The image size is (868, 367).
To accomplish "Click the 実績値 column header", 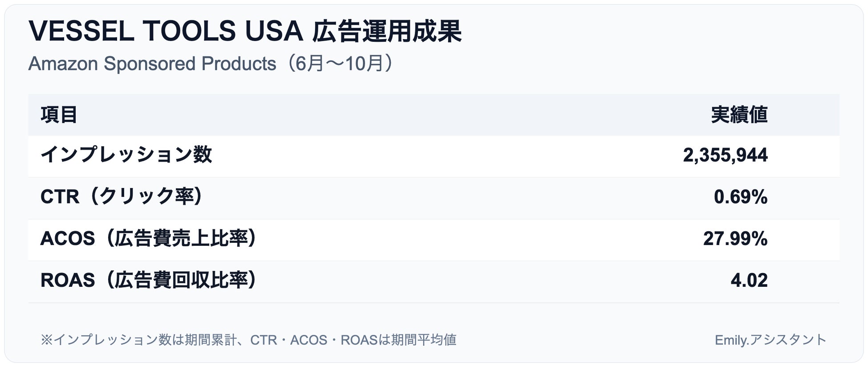I will click(739, 115).
